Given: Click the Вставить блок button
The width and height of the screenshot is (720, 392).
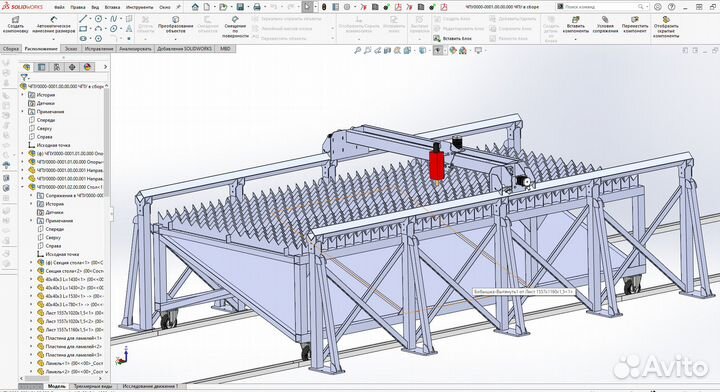Looking at the screenshot, I should [x=453, y=39].
